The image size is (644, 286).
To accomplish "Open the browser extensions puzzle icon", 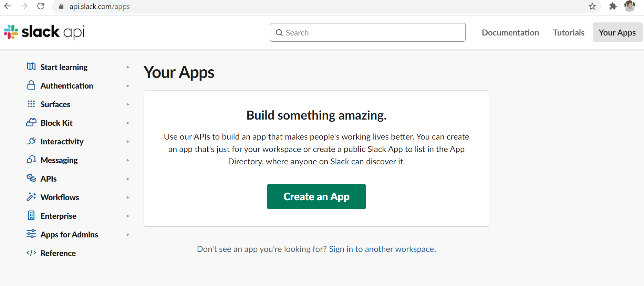I will (613, 6).
